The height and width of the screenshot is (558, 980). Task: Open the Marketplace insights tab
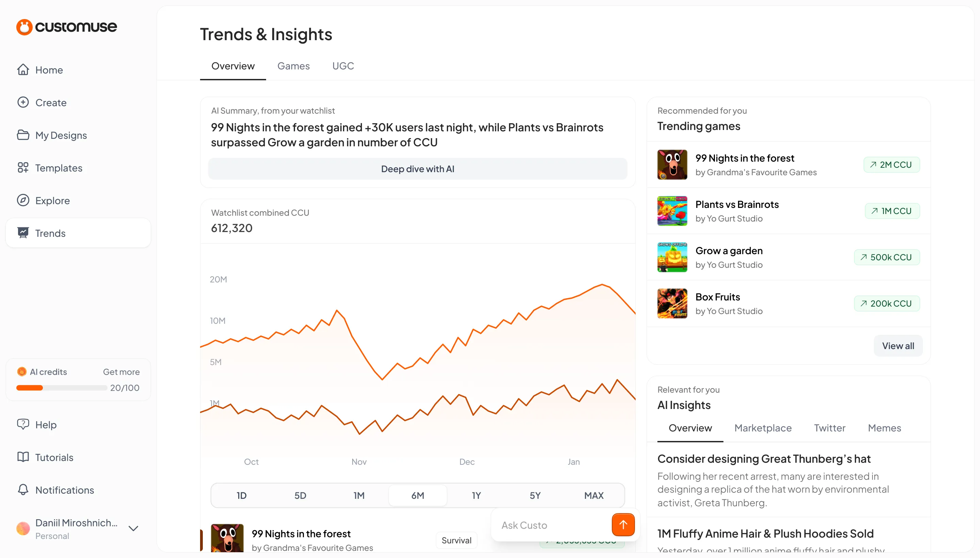tap(763, 428)
